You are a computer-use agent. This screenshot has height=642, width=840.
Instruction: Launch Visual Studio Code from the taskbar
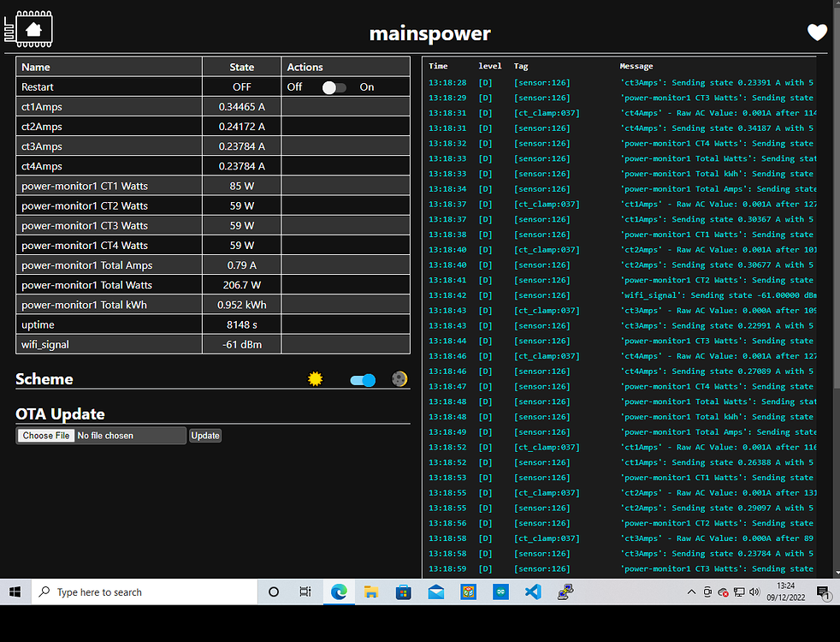click(x=533, y=591)
